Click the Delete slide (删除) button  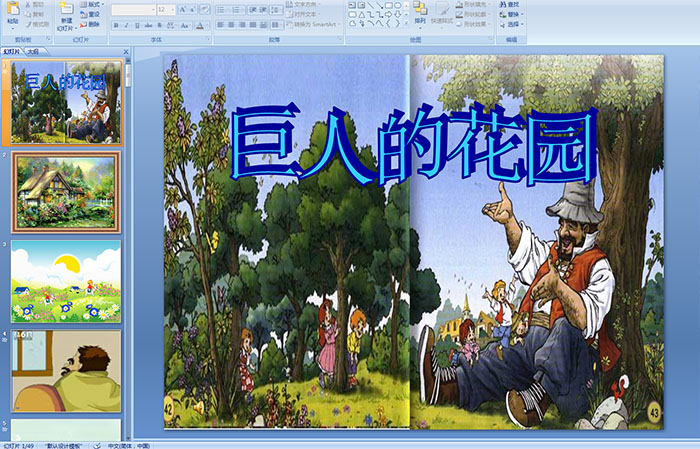[x=90, y=24]
